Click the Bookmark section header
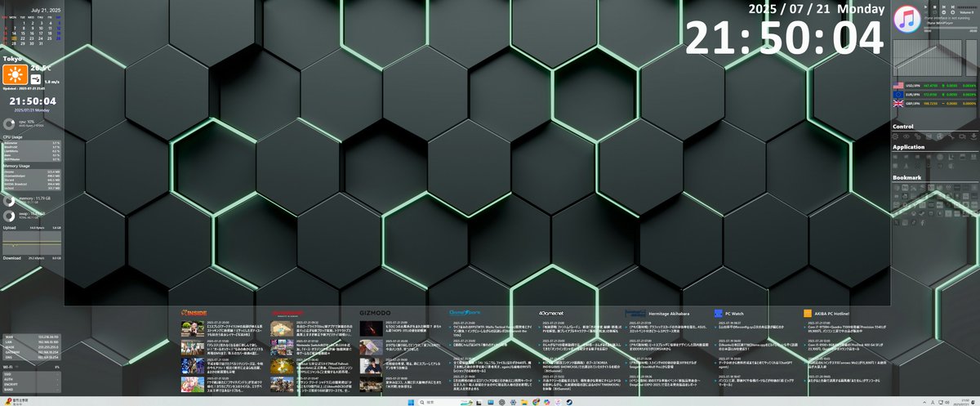This screenshot has width=980, height=406. (x=906, y=177)
